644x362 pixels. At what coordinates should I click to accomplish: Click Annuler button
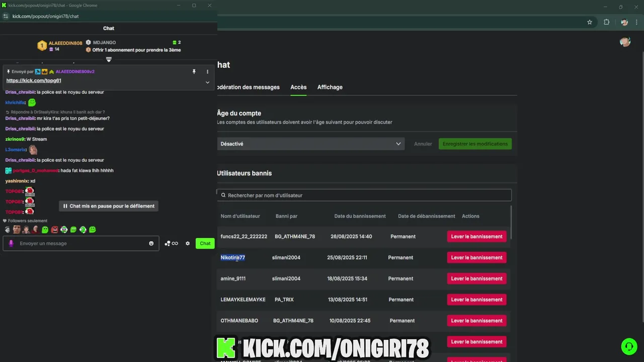click(423, 144)
